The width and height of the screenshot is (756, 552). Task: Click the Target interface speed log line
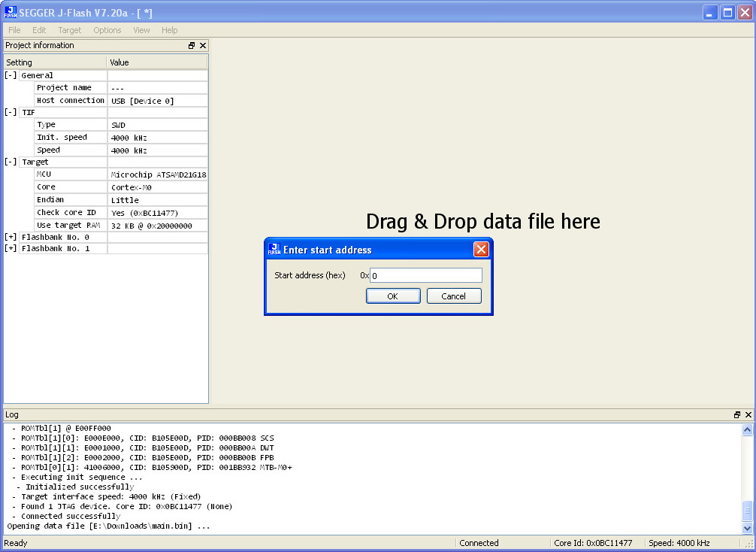click(x=106, y=496)
